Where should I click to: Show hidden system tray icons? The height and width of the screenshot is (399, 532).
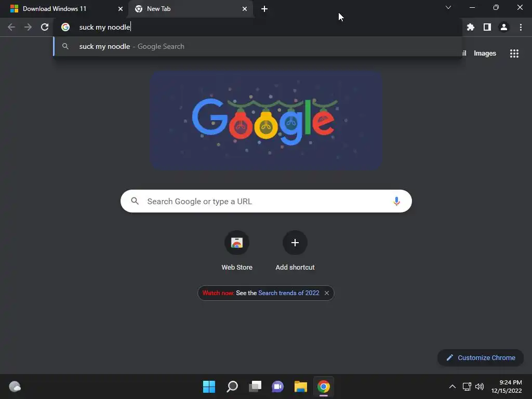pos(453,387)
